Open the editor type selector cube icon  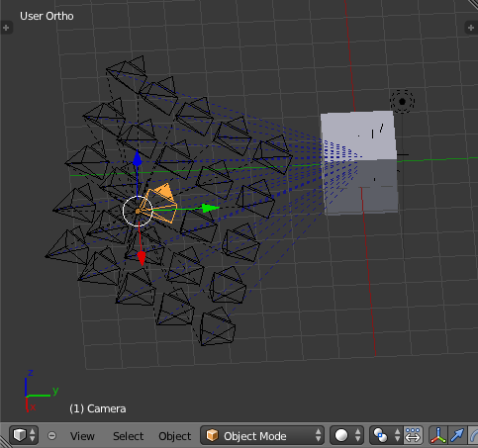pyautogui.click(x=24, y=435)
